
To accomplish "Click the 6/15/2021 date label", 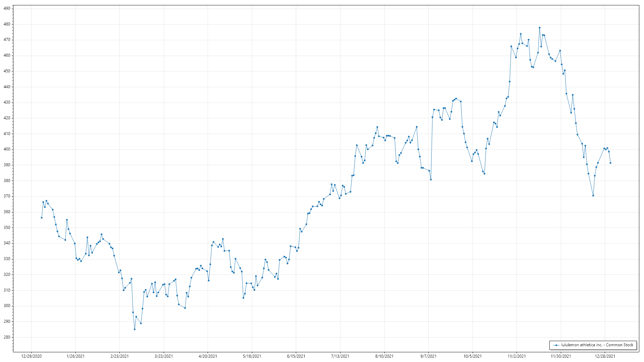I will coord(296,356).
